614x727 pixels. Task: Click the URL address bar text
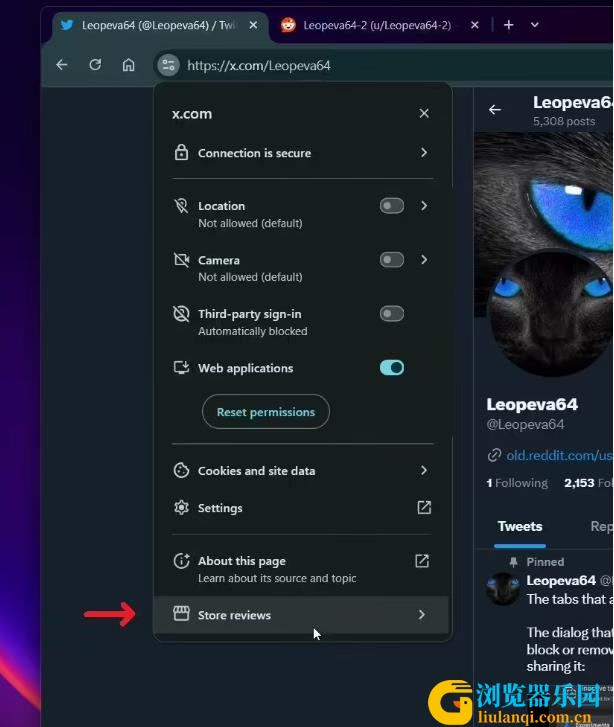(259, 65)
